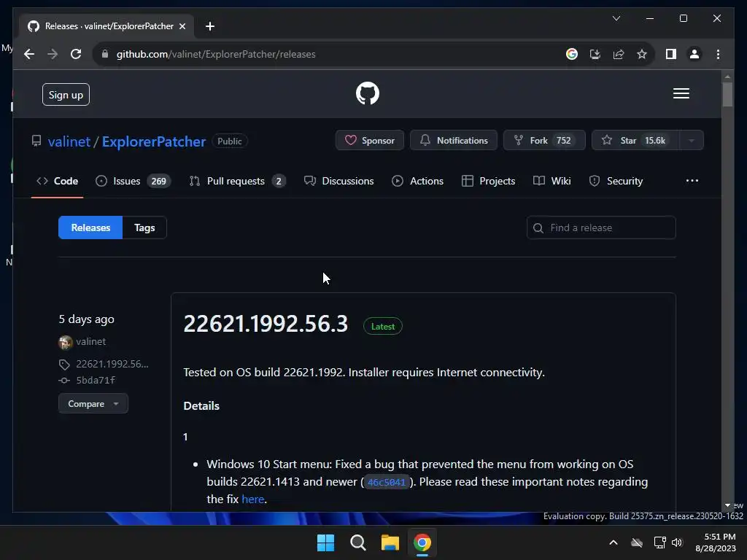The image size is (747, 560).
Task: Click the install app icon in address bar
Action: [595, 54]
